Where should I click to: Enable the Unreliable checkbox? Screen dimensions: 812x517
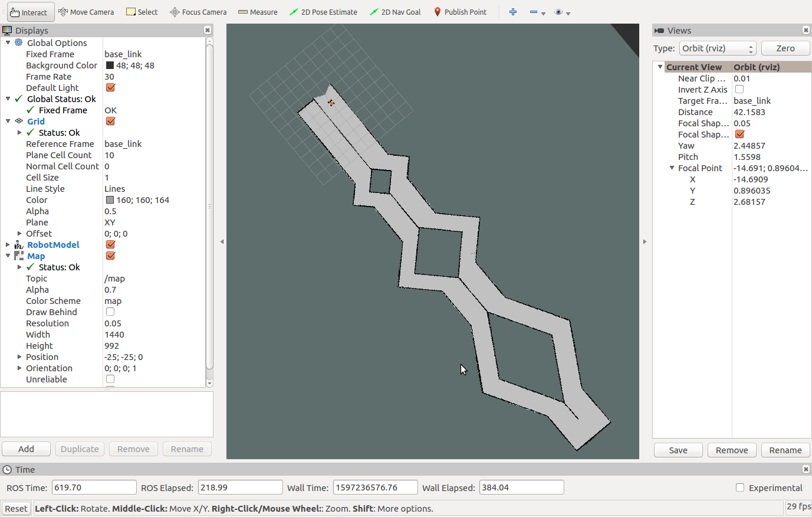110,379
